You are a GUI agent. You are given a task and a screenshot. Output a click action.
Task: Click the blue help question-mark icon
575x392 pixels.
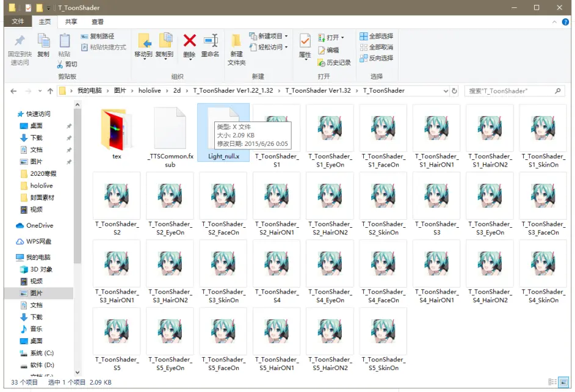[x=565, y=22]
